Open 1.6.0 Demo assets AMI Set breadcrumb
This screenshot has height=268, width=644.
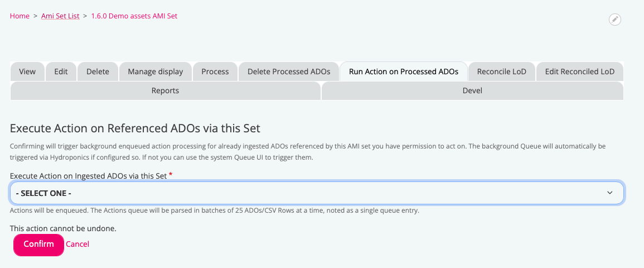[x=134, y=16]
